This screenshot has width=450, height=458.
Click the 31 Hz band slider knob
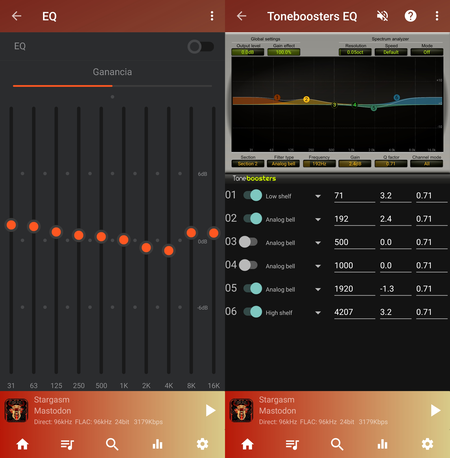click(x=11, y=225)
